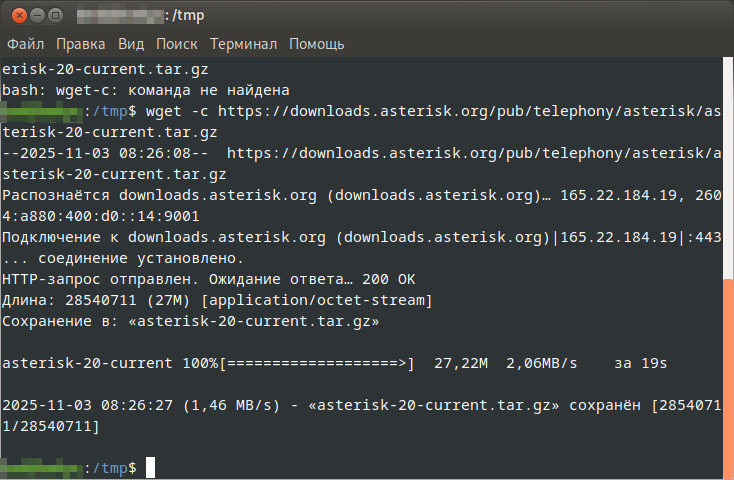Open the Правка menu
Image resolution: width=734 pixels, height=480 pixels.
pyautogui.click(x=81, y=44)
